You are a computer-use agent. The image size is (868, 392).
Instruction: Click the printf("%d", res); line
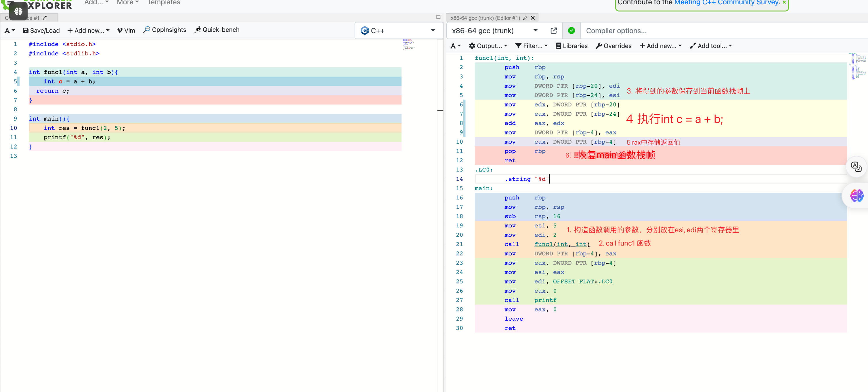tap(77, 138)
